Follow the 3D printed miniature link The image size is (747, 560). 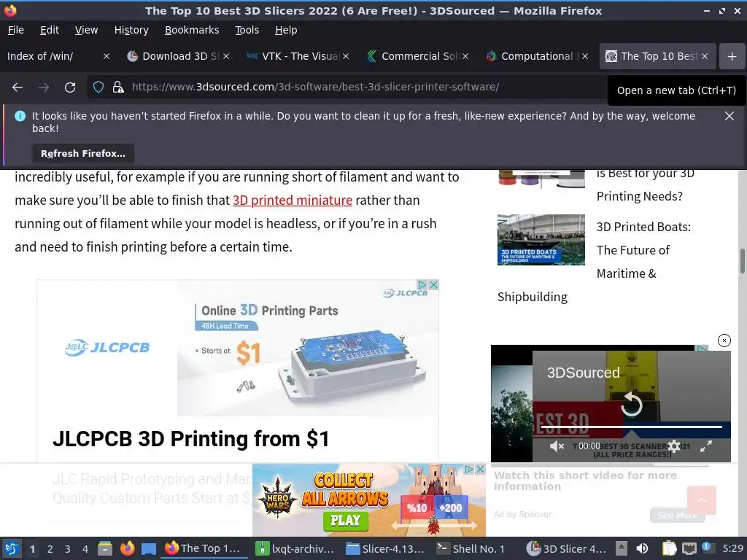tap(292, 201)
